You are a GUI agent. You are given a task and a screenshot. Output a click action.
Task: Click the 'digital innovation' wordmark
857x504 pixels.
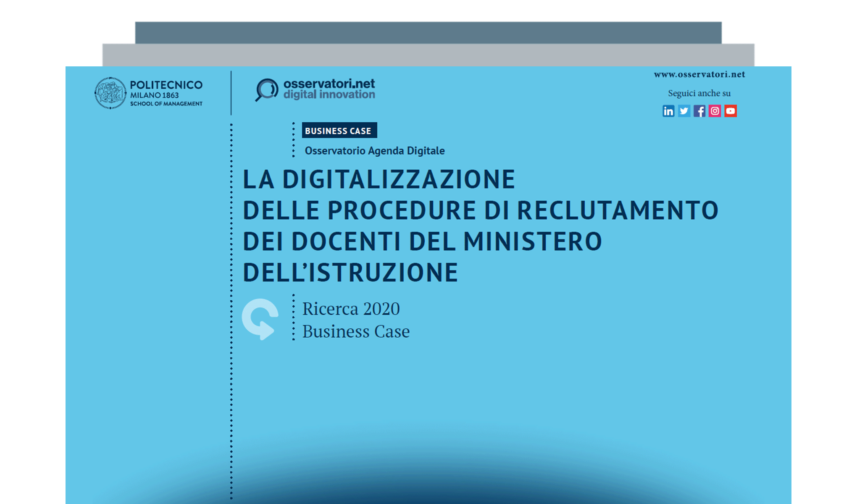(330, 94)
